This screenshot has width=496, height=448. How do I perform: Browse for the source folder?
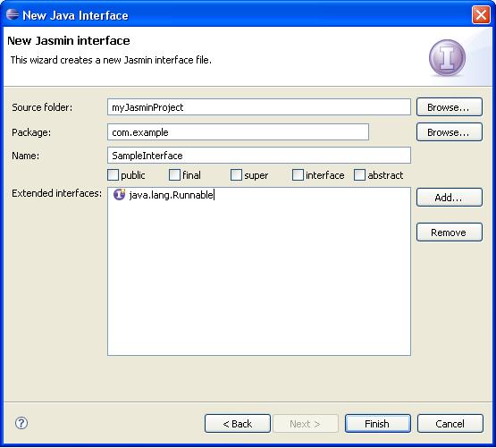[450, 107]
